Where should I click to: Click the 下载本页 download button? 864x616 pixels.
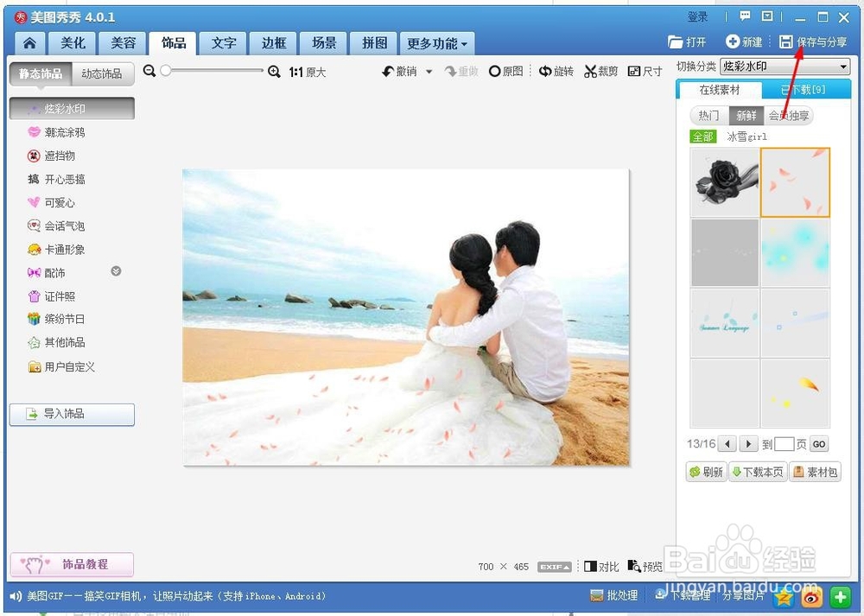[758, 473]
